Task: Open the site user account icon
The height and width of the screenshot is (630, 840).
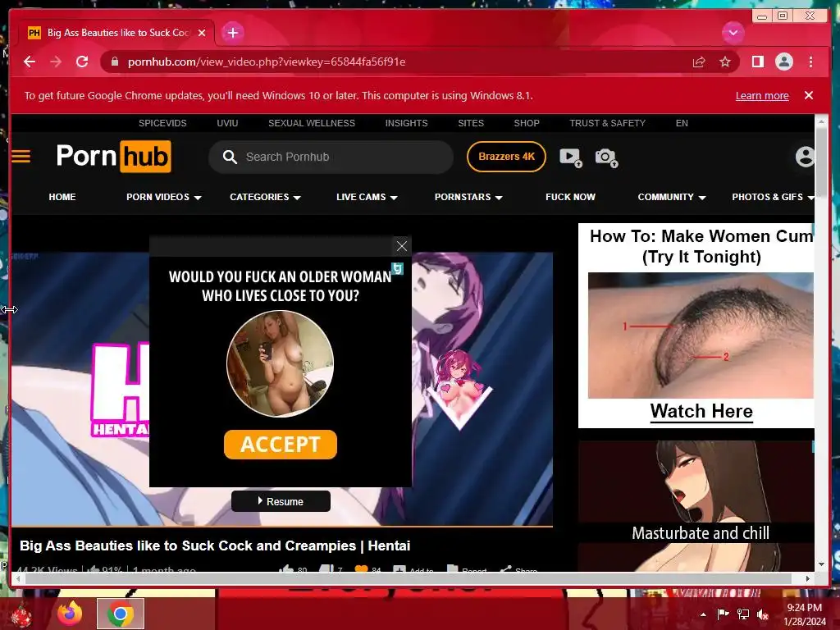Action: (x=805, y=157)
